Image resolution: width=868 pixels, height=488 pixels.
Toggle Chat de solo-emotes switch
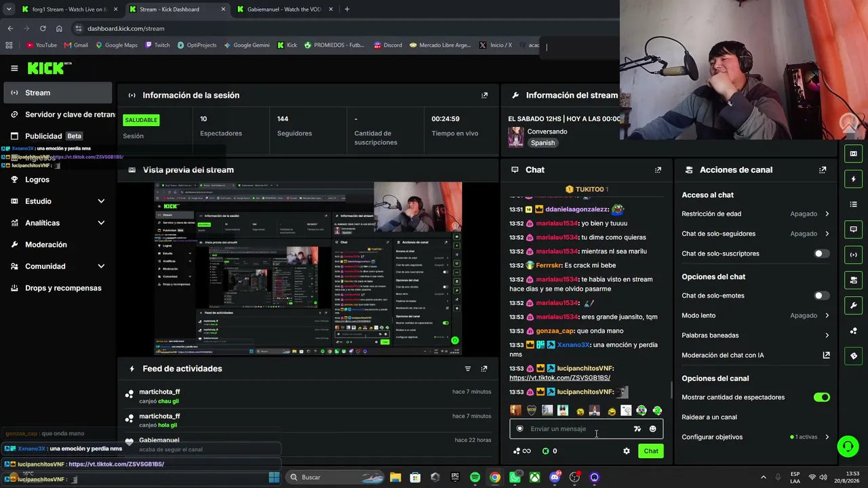pyautogui.click(x=821, y=296)
